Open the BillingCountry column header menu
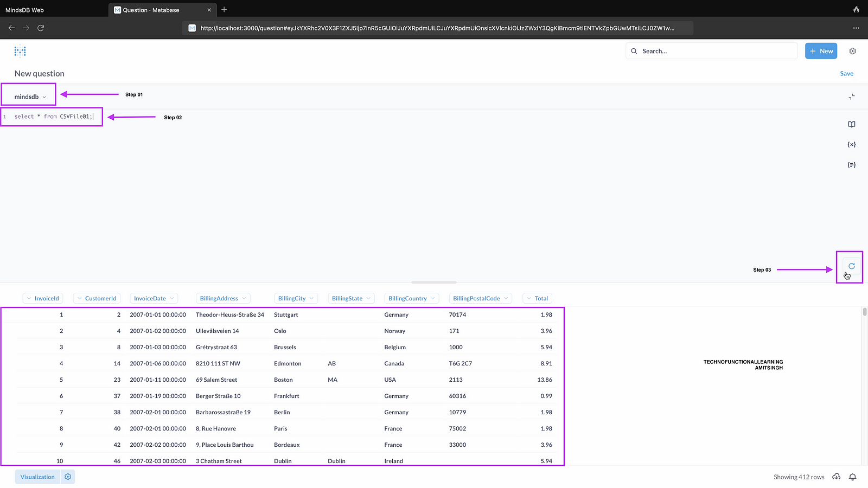 tap(411, 298)
